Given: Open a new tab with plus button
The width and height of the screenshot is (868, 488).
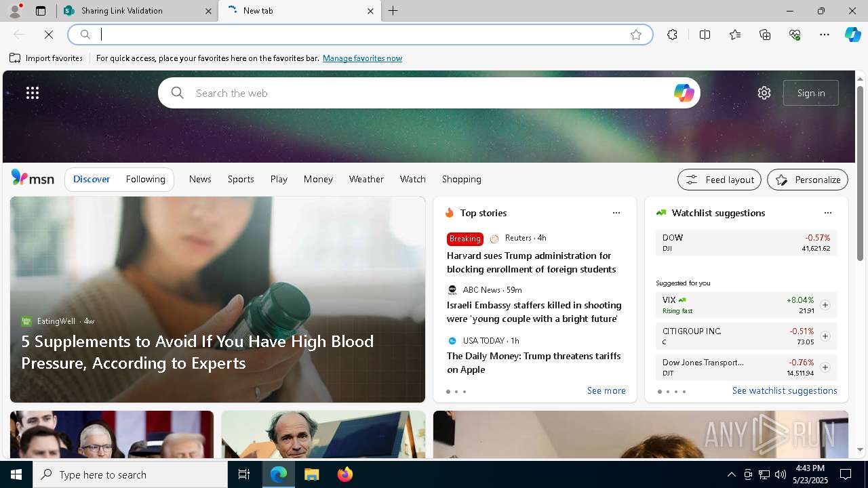Looking at the screenshot, I should coord(393,11).
